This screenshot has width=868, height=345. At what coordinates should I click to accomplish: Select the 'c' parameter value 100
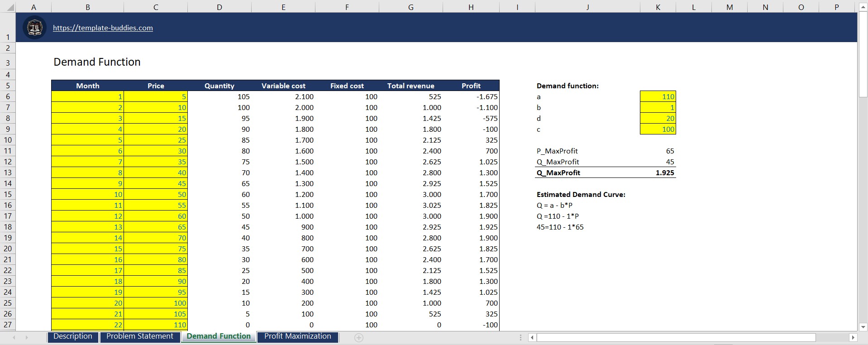tap(658, 129)
